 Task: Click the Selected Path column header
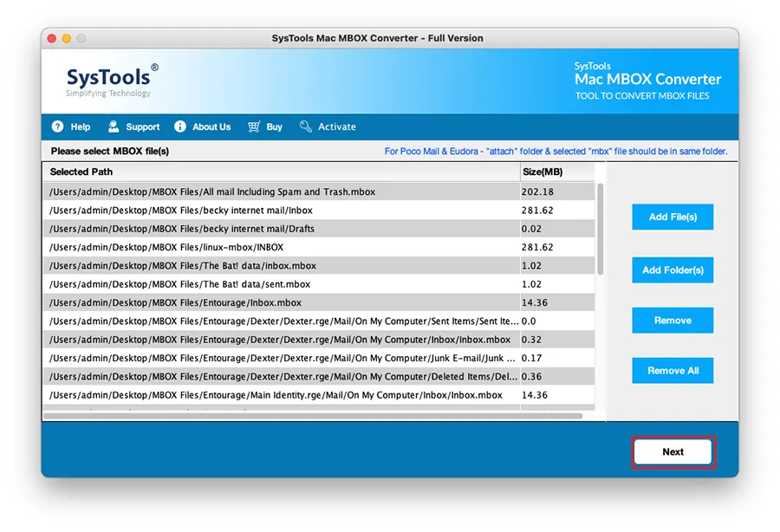pos(282,172)
